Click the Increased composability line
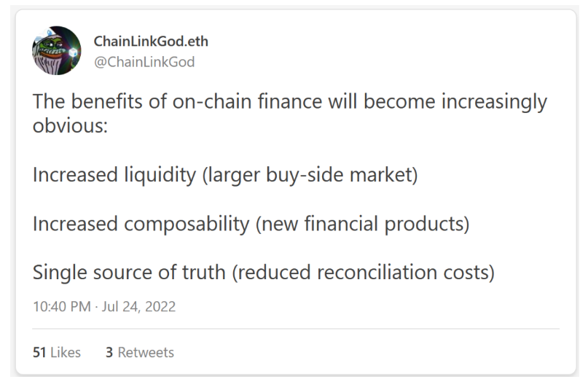Viewport: 588px width, 382px height. tap(251, 224)
